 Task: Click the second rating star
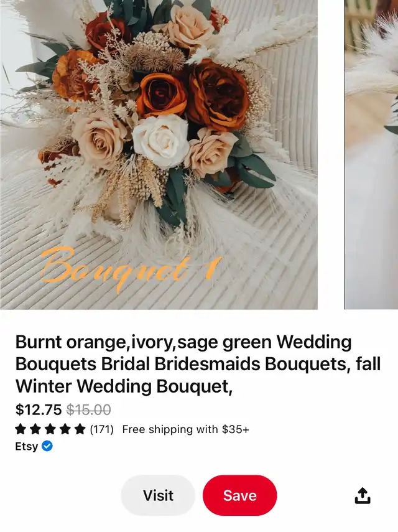[x=35, y=429]
